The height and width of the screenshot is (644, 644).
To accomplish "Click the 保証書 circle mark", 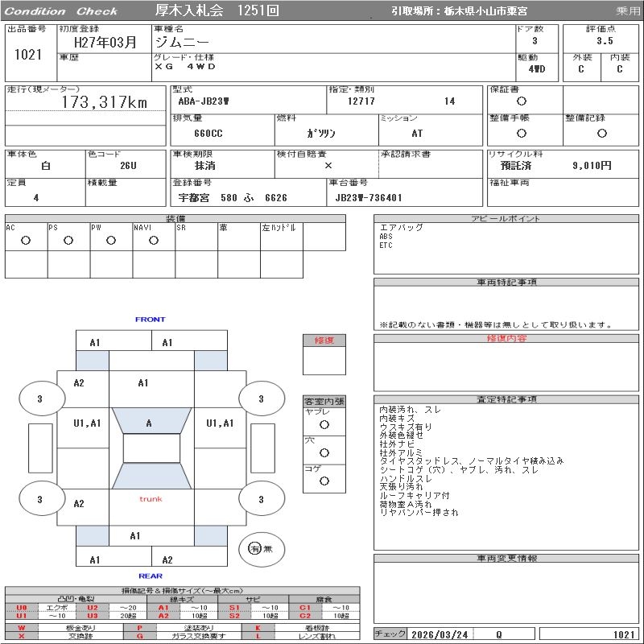I will (521, 101).
